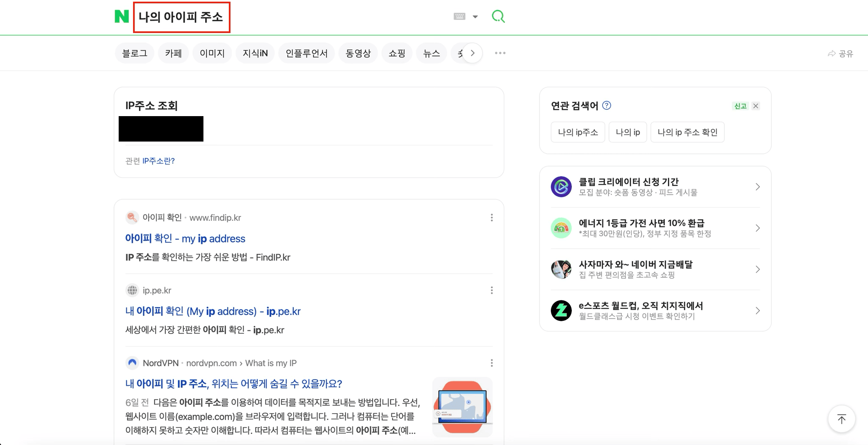Click the green search magnifier icon
The image size is (868, 445).
click(x=498, y=17)
